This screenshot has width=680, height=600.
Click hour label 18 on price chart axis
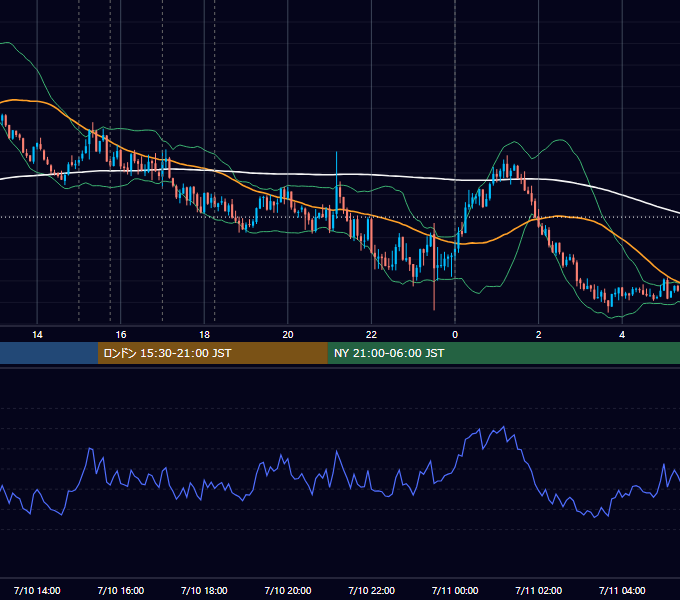click(204, 335)
